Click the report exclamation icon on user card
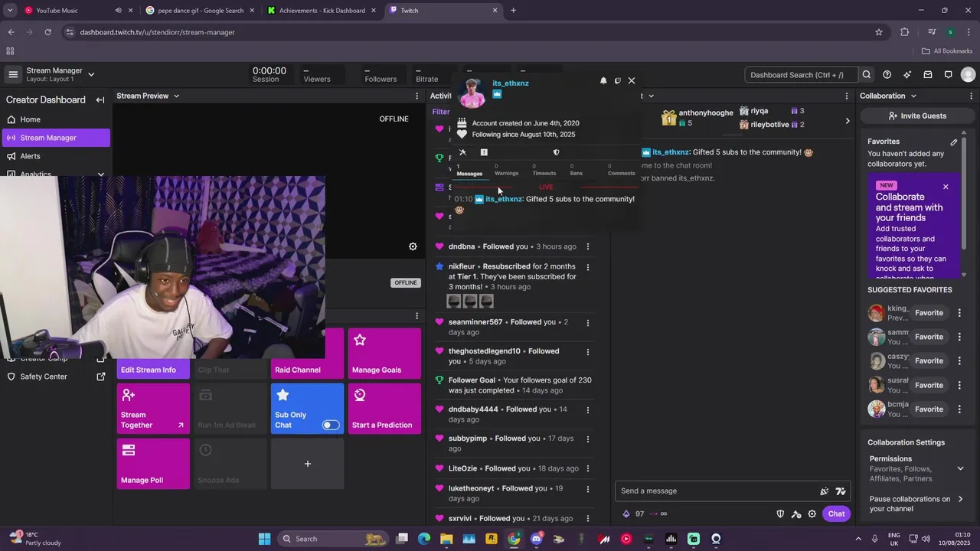Image resolution: width=980 pixels, height=551 pixels. click(x=484, y=152)
